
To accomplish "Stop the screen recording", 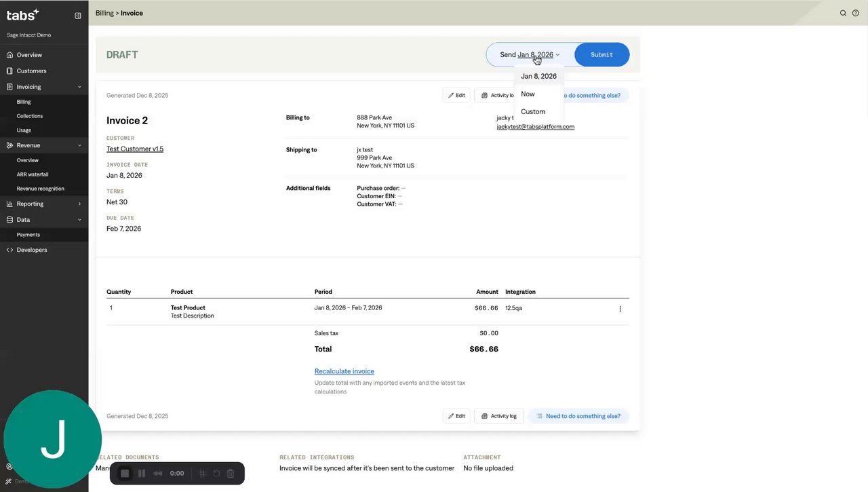I will tap(125, 474).
